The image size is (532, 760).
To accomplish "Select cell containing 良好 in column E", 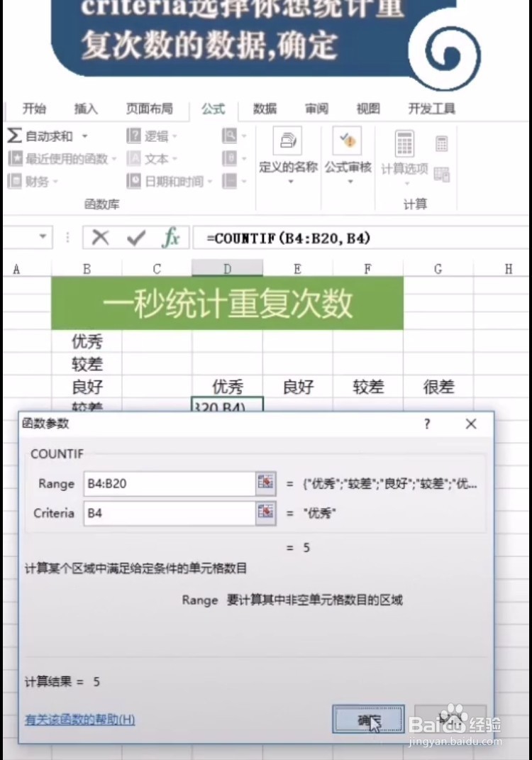I will [x=297, y=387].
